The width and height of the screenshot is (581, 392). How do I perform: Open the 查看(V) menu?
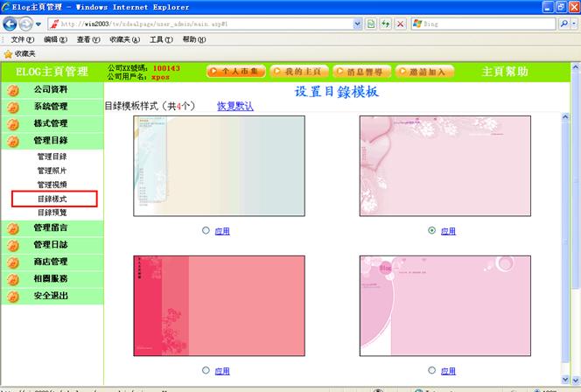point(87,39)
